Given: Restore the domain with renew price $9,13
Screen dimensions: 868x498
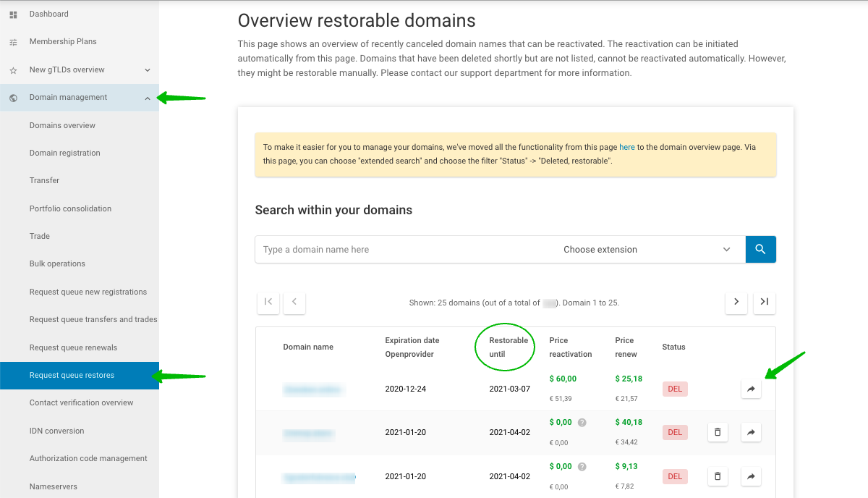Looking at the screenshot, I should pos(751,476).
